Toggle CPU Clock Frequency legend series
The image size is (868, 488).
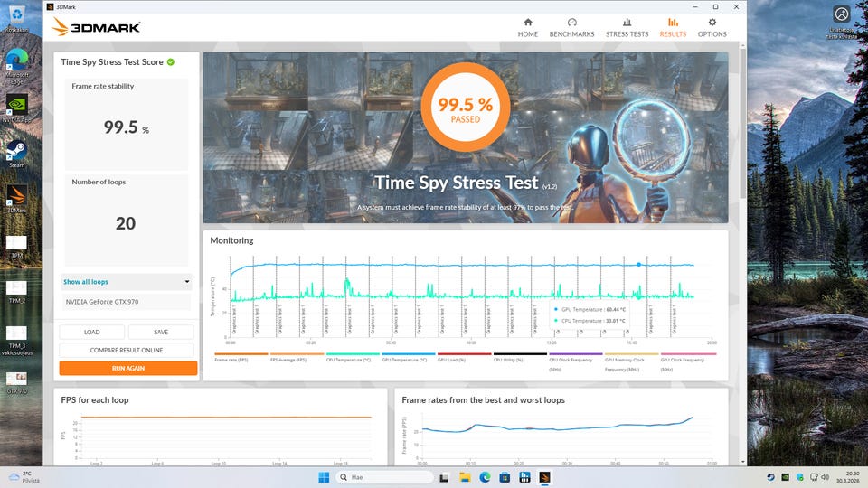(x=576, y=362)
